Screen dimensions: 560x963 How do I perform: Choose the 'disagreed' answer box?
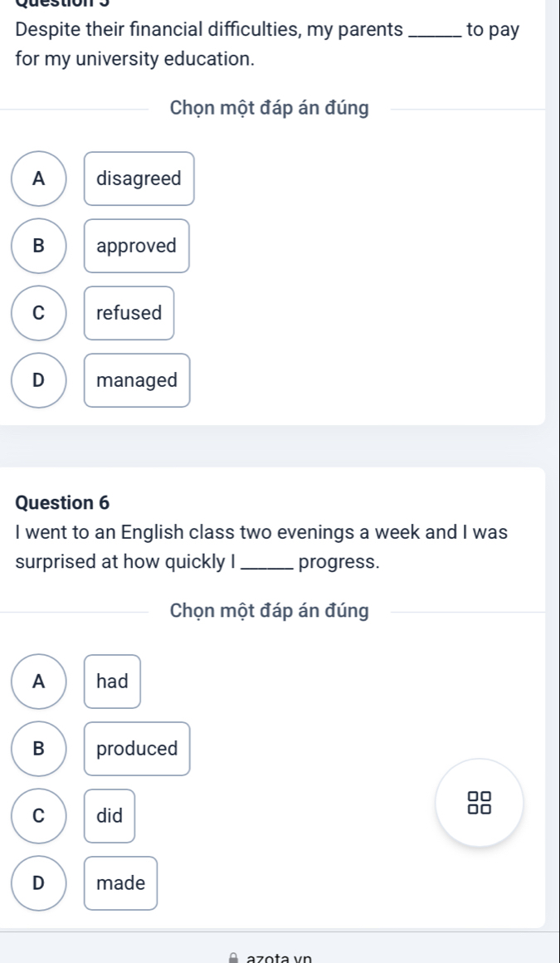[139, 178]
